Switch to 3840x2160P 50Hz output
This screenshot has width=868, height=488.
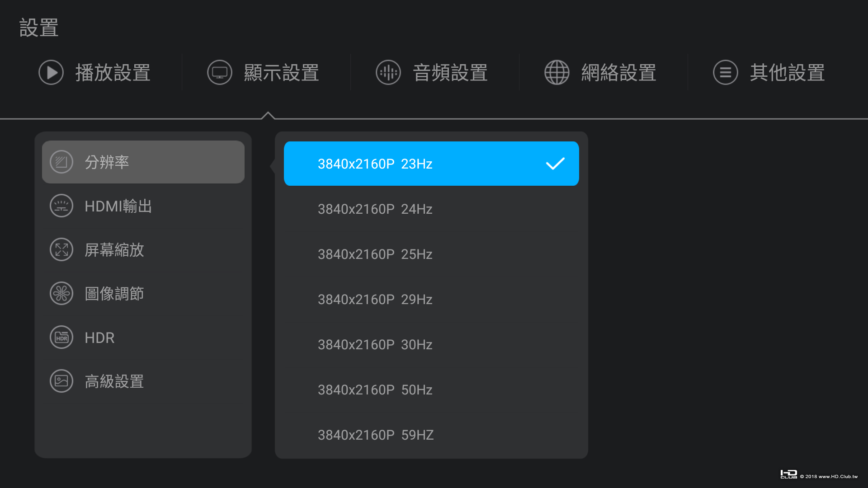(x=431, y=390)
